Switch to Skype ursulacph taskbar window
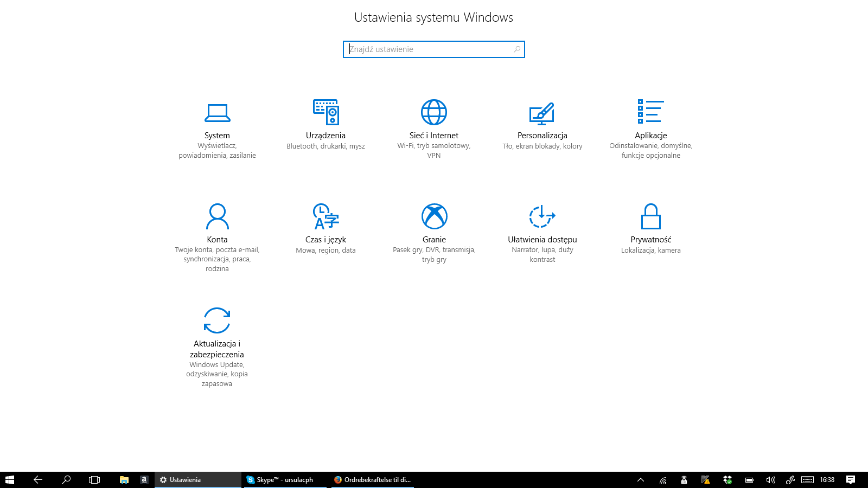The image size is (868, 488). point(285,480)
